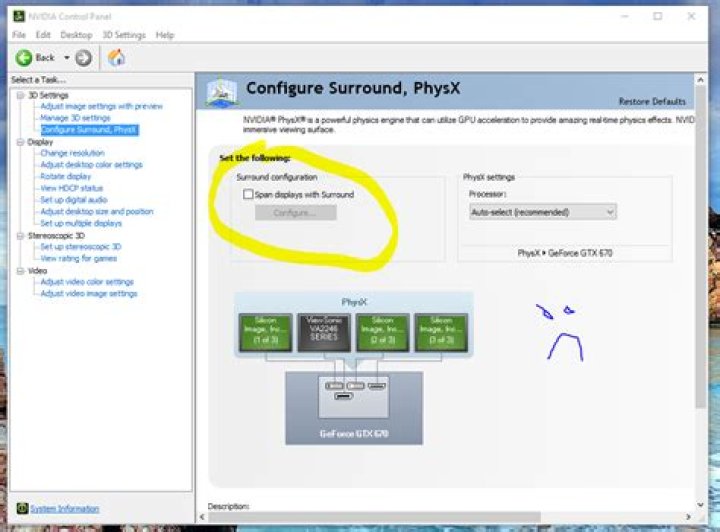Select Configure Surround, PhysX task
This screenshot has height=532, width=720.
[x=90, y=130]
